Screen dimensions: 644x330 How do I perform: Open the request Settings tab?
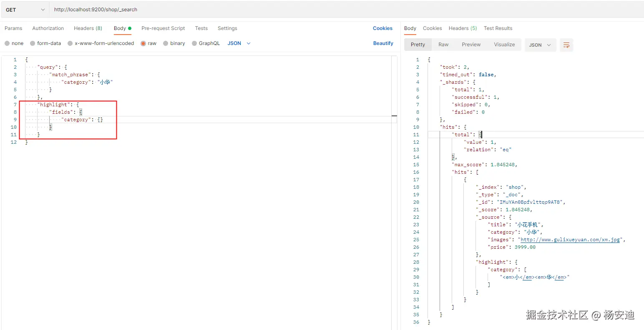(x=227, y=28)
